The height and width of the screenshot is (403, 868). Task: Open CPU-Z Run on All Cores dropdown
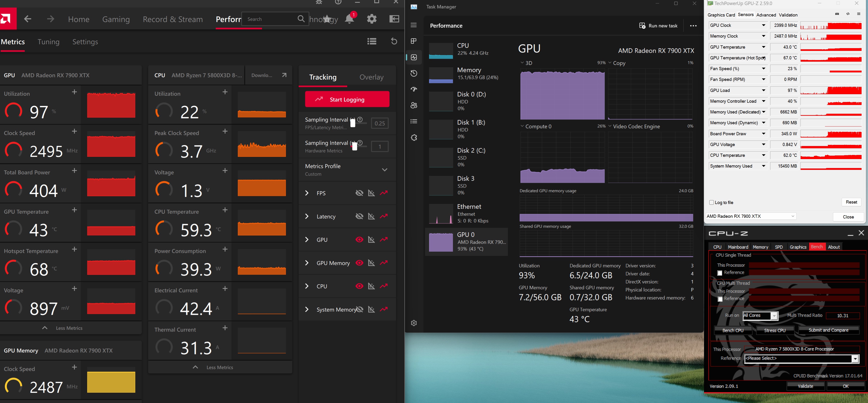point(761,316)
